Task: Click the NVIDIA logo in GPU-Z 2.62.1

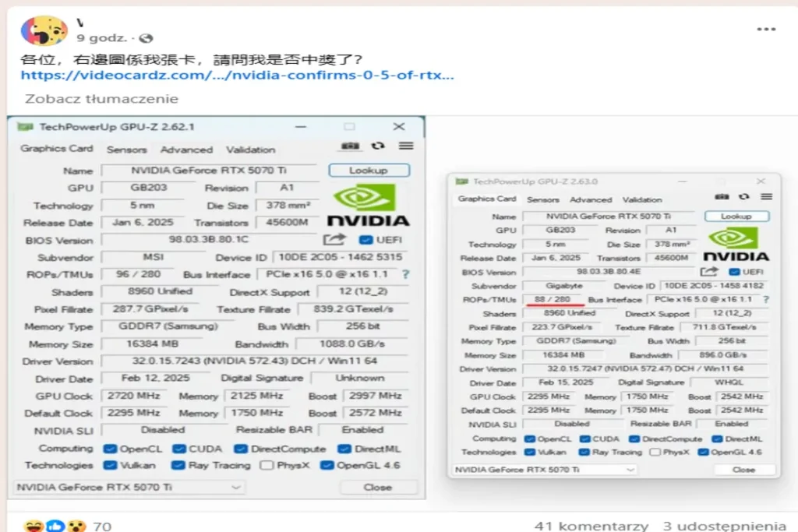Action: (368, 206)
